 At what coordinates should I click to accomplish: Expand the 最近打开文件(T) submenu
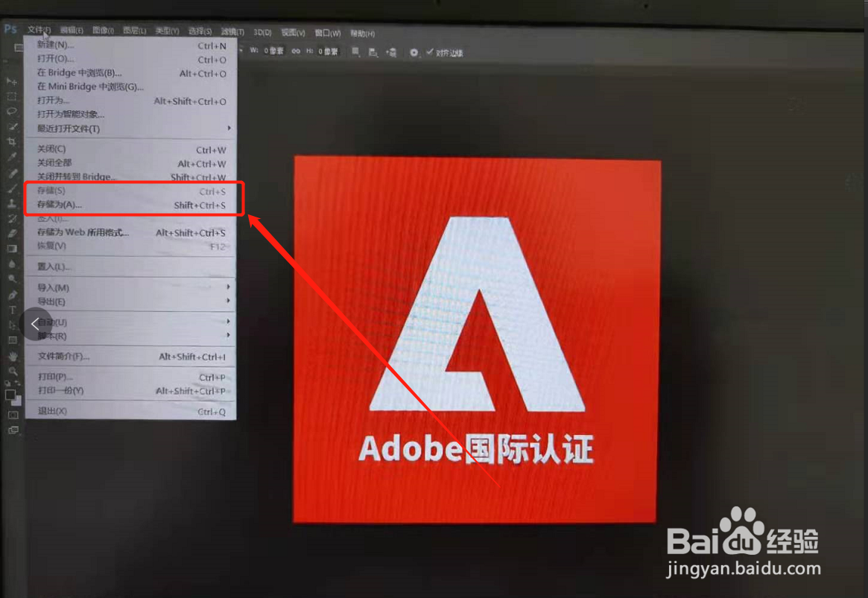tap(229, 128)
